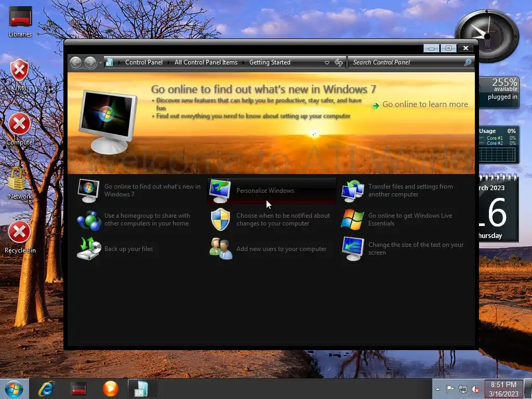Select All Control Panel Items breadcrumb

pos(206,62)
